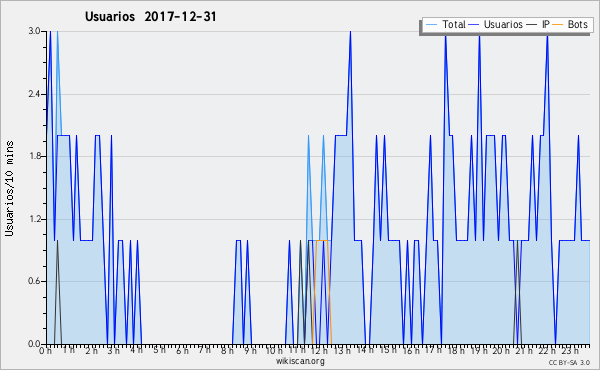This screenshot has height=370, width=600.
Task: Click the 'Usuarios' legend label
Action: [x=503, y=24]
